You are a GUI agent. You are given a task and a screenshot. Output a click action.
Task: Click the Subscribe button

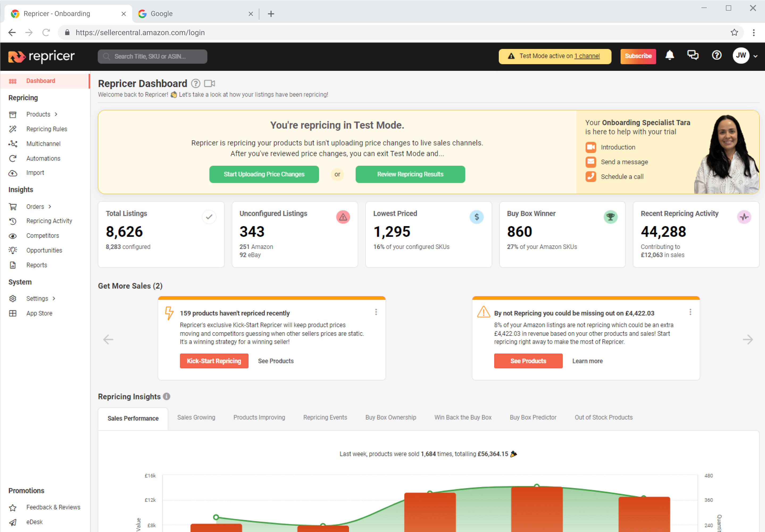(x=638, y=56)
